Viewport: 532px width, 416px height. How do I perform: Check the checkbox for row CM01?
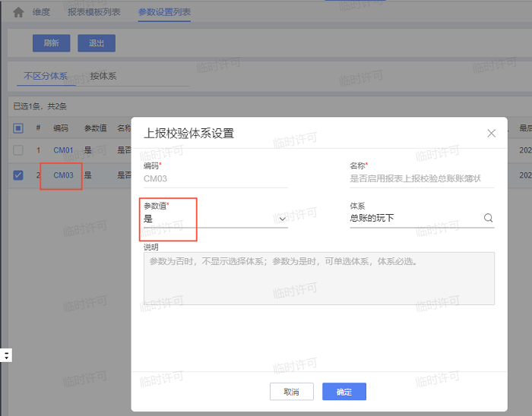[18, 150]
